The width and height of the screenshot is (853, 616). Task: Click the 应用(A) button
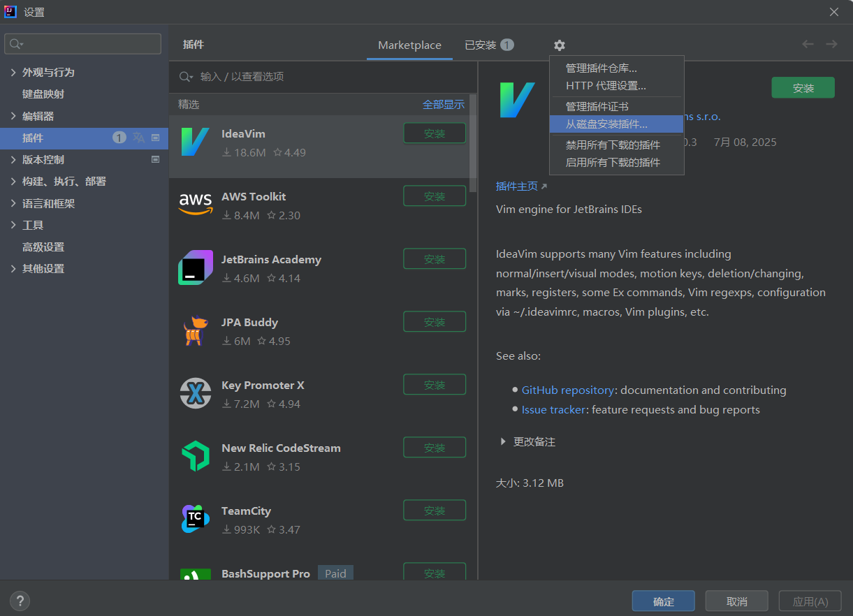click(810, 601)
